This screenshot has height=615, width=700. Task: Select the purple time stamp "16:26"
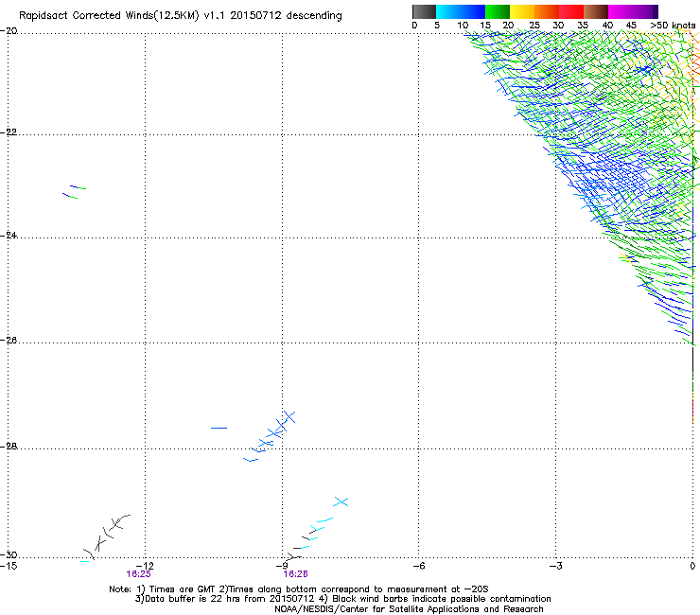pos(295,574)
